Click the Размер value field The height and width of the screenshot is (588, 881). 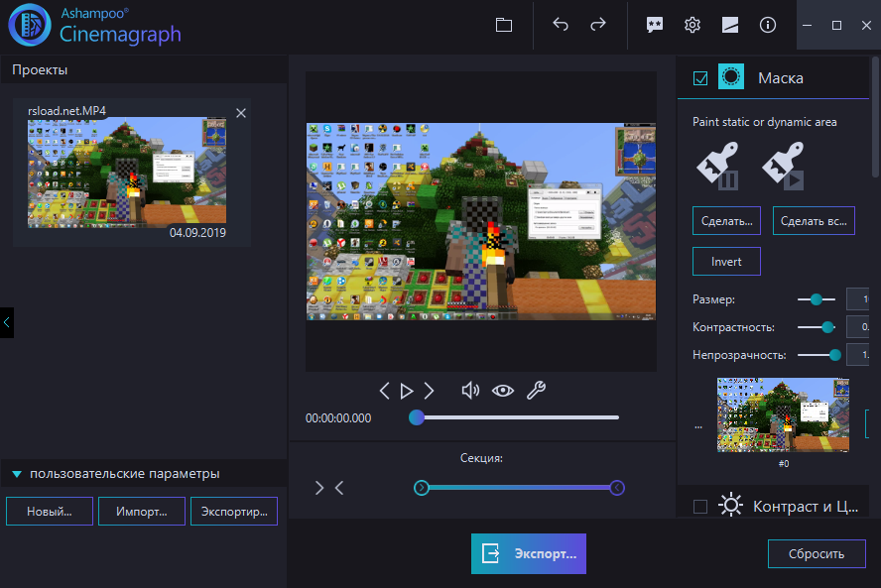point(857,299)
